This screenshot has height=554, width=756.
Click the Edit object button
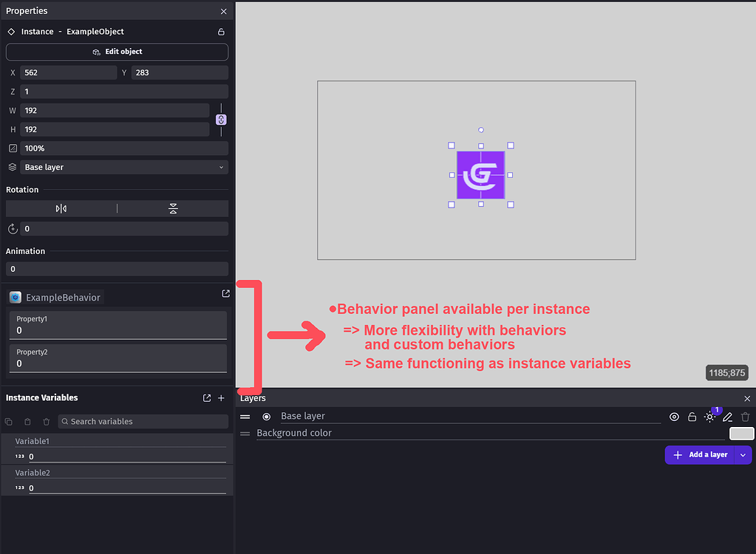point(118,52)
